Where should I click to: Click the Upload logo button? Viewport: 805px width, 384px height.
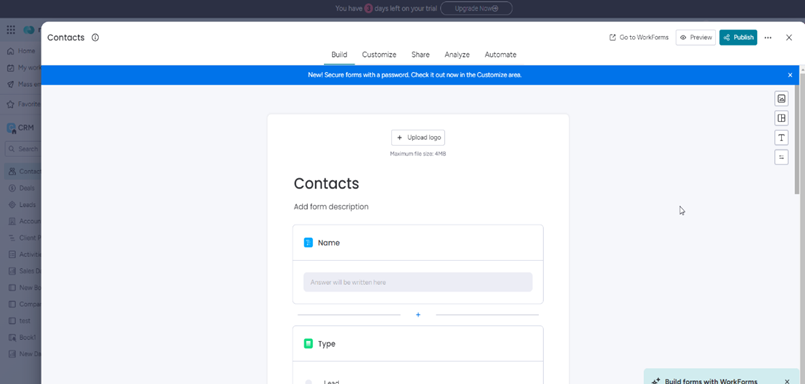point(418,138)
